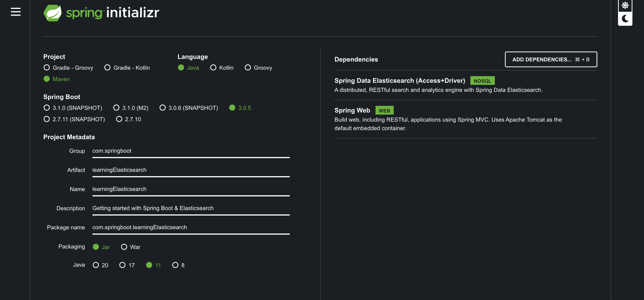Screen dimensions: 644x300
Task: Open the hamburger menu
Action: [x=16, y=12]
